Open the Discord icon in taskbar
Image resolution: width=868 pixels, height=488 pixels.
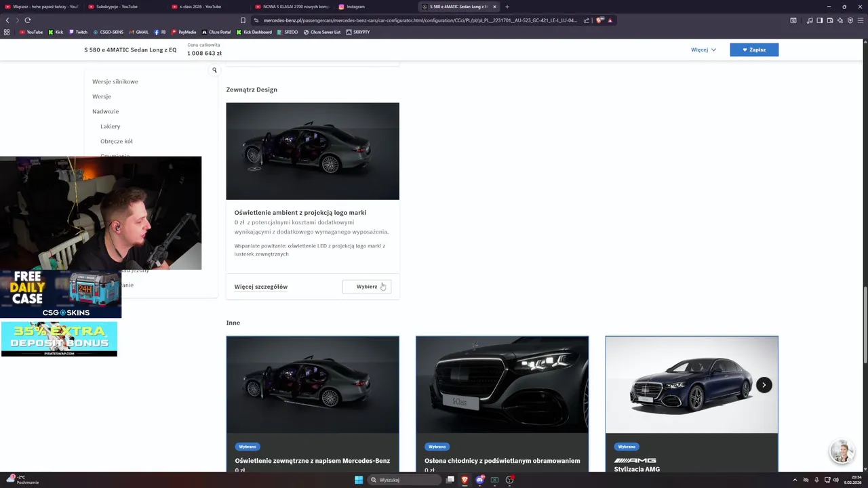point(479,480)
